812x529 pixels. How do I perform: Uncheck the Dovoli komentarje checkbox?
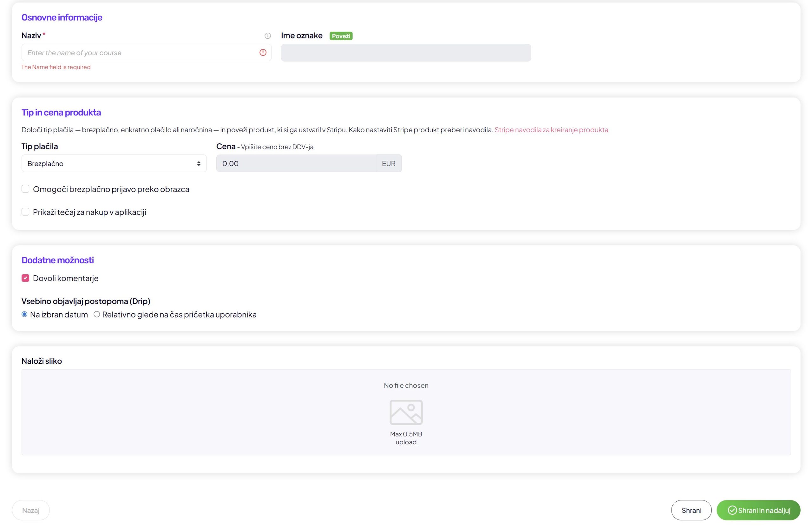tap(26, 278)
